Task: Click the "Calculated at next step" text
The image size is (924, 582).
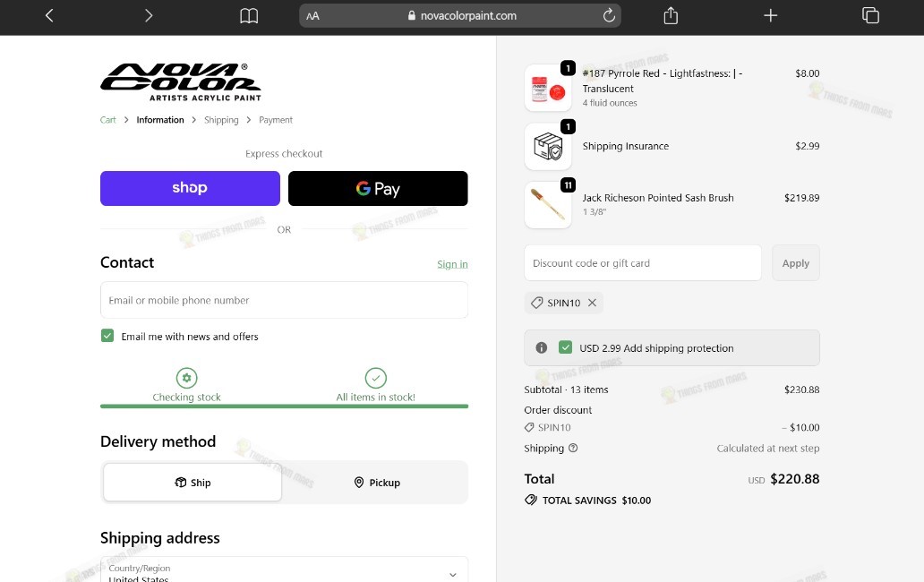Action: click(x=768, y=448)
